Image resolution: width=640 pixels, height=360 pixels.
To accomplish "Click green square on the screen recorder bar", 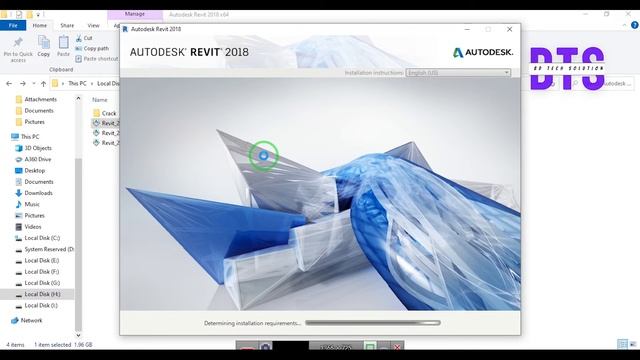I will tap(370, 347).
